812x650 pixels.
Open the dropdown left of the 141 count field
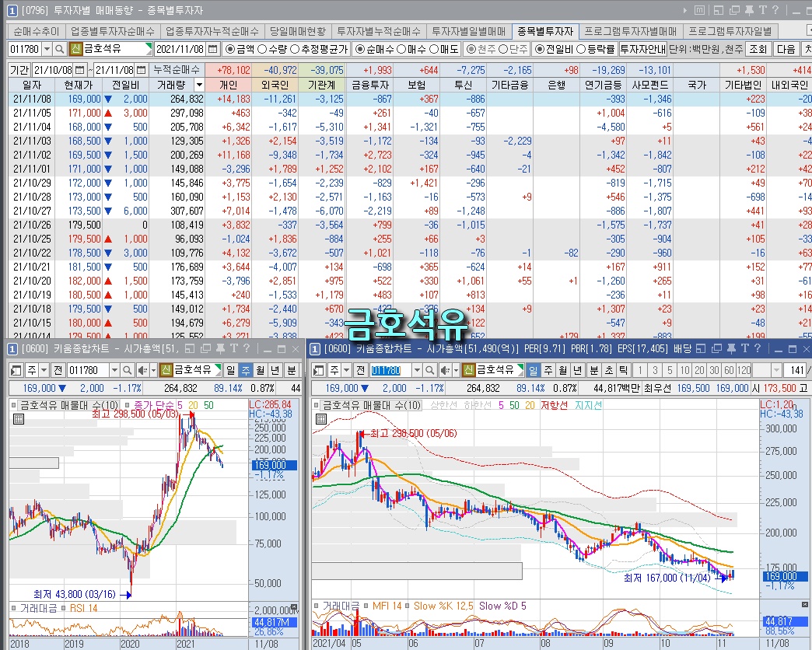point(776,370)
